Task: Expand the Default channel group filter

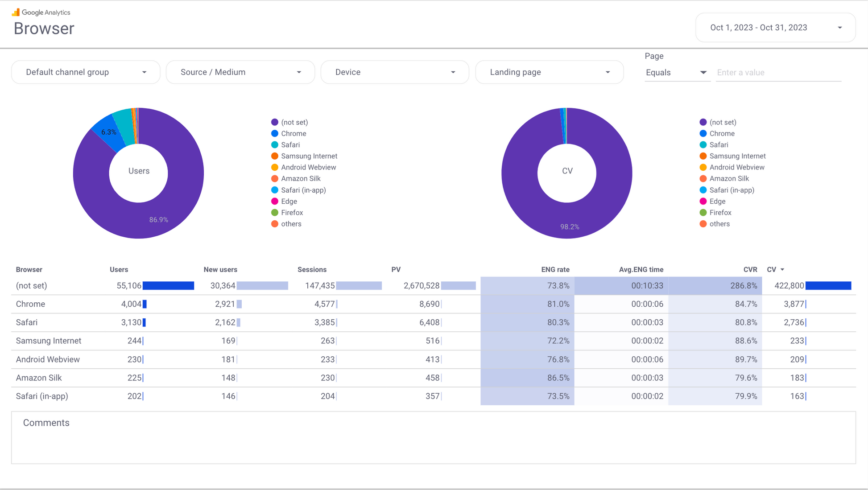Action: tap(86, 72)
